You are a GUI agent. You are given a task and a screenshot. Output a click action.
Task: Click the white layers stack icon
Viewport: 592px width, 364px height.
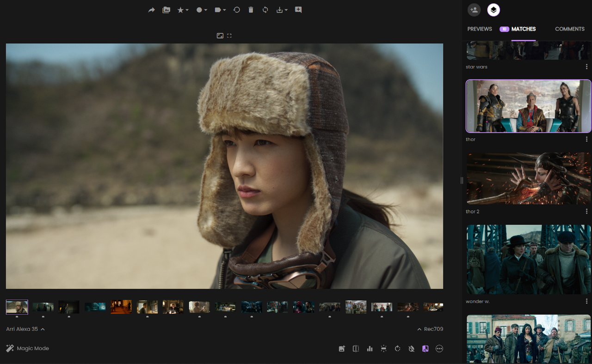(x=493, y=10)
